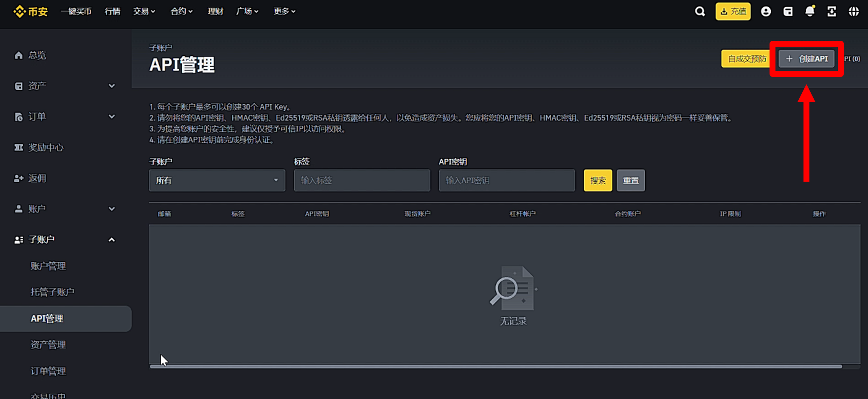
Task: Click the yellow 搜索 button
Action: [598, 180]
